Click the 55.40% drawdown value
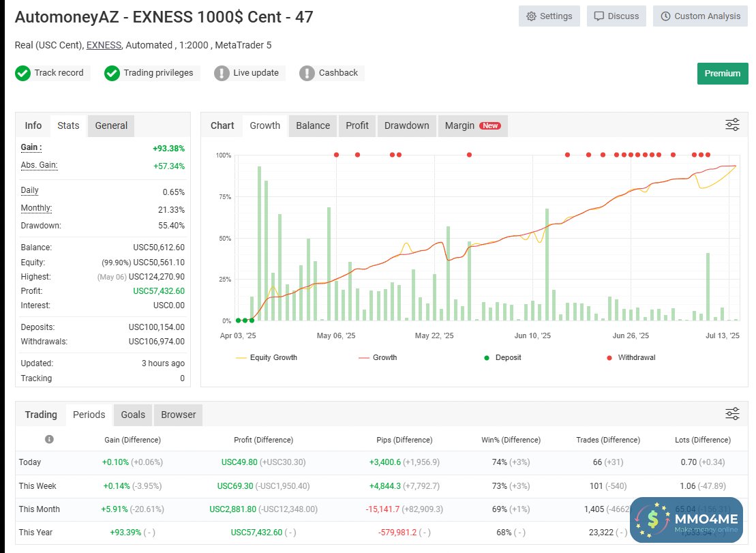The width and height of the screenshot is (756, 553). (x=171, y=226)
